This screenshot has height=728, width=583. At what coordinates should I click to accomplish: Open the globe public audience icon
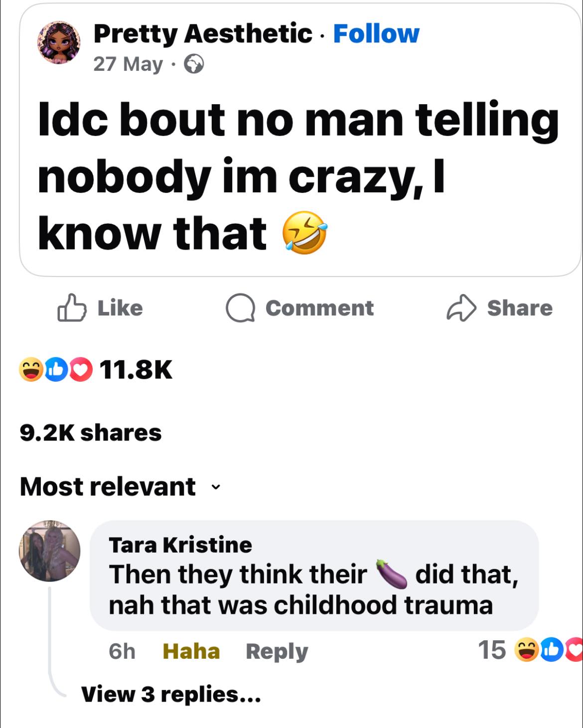coord(194,64)
